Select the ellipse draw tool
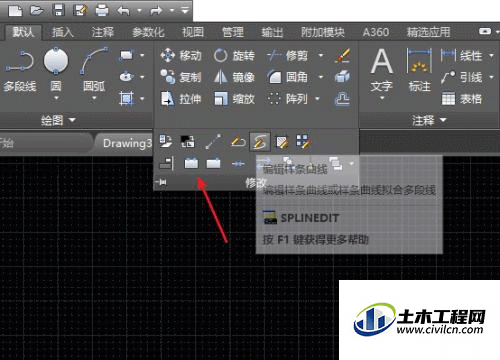 [x=126, y=77]
